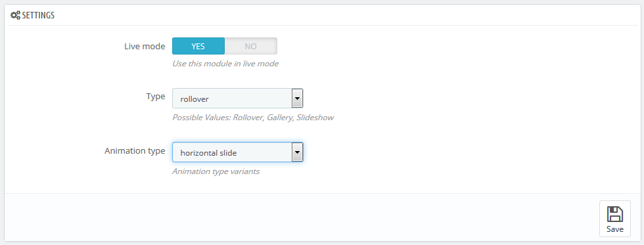Click the "Use this module in live mode" hint
The image size is (644, 245).
[225, 64]
